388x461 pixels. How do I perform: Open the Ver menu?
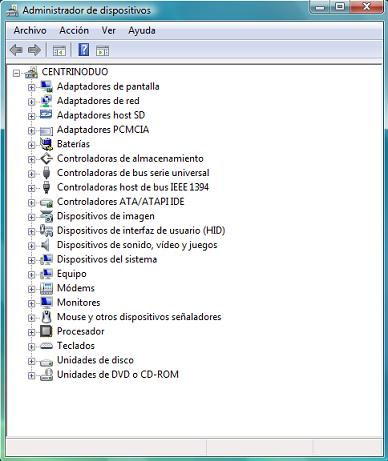click(x=109, y=30)
